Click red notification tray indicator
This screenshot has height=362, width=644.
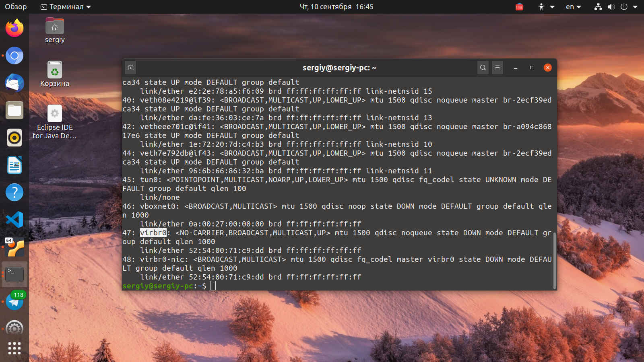(x=519, y=7)
